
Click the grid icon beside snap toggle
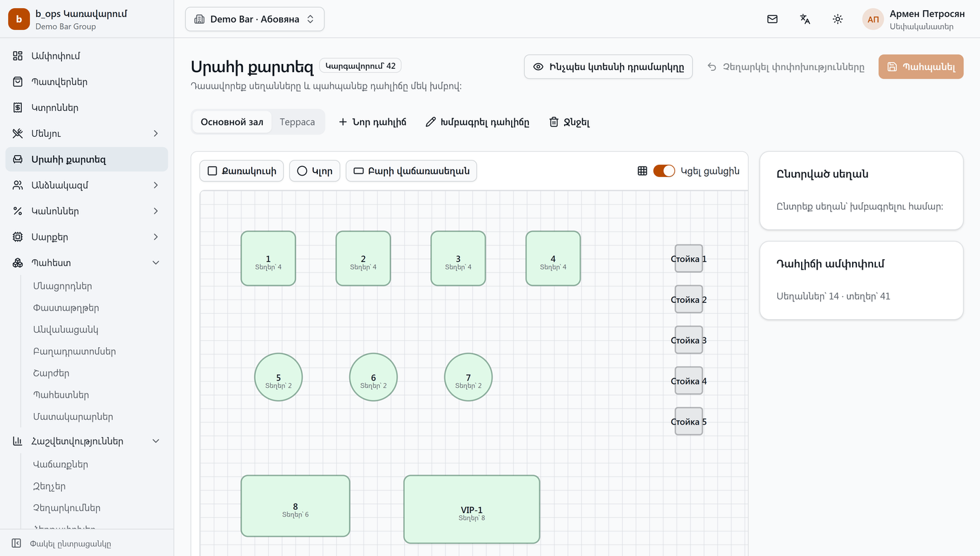(x=642, y=171)
